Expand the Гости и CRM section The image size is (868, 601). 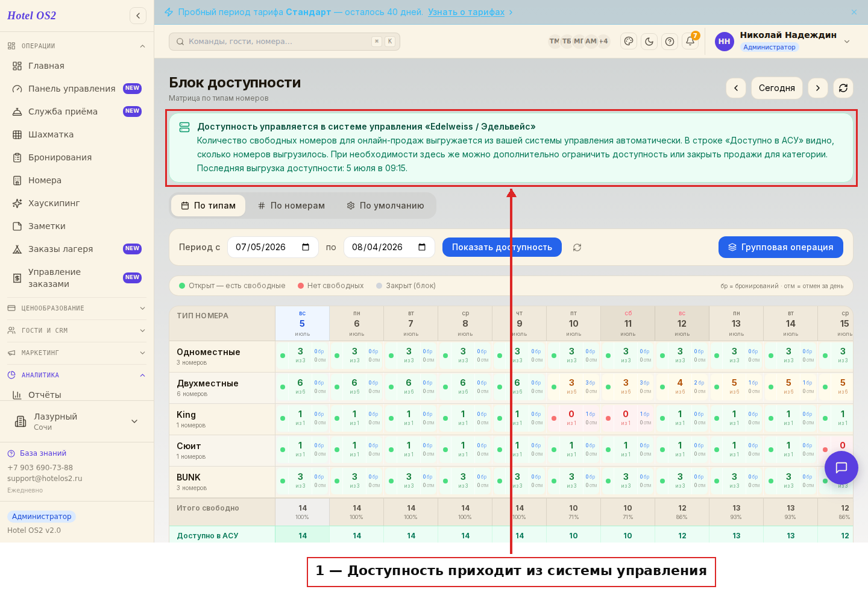pyautogui.click(x=77, y=330)
